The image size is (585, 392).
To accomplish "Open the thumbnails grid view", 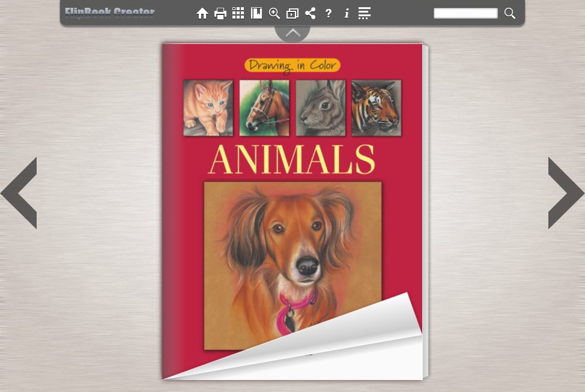I will [238, 13].
